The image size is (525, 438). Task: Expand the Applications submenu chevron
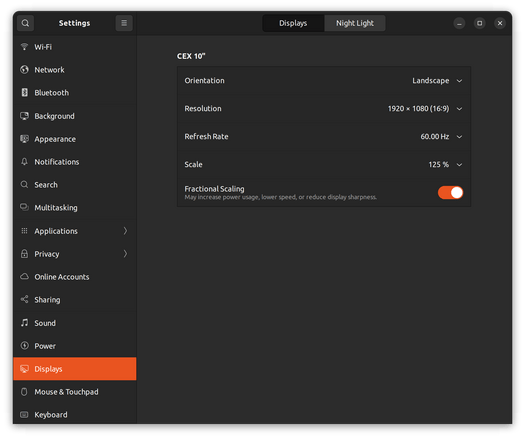pyautogui.click(x=125, y=231)
